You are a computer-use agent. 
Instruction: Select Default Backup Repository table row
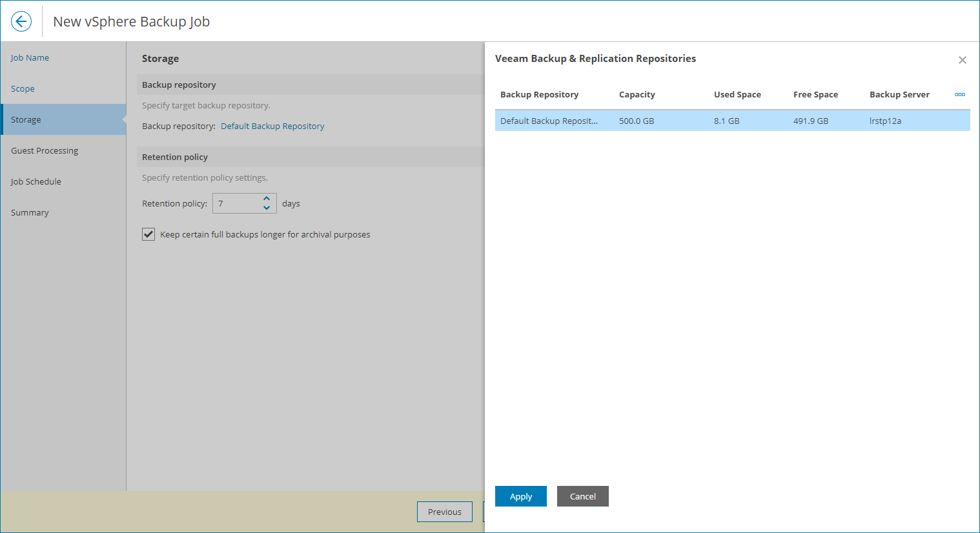[x=733, y=121]
